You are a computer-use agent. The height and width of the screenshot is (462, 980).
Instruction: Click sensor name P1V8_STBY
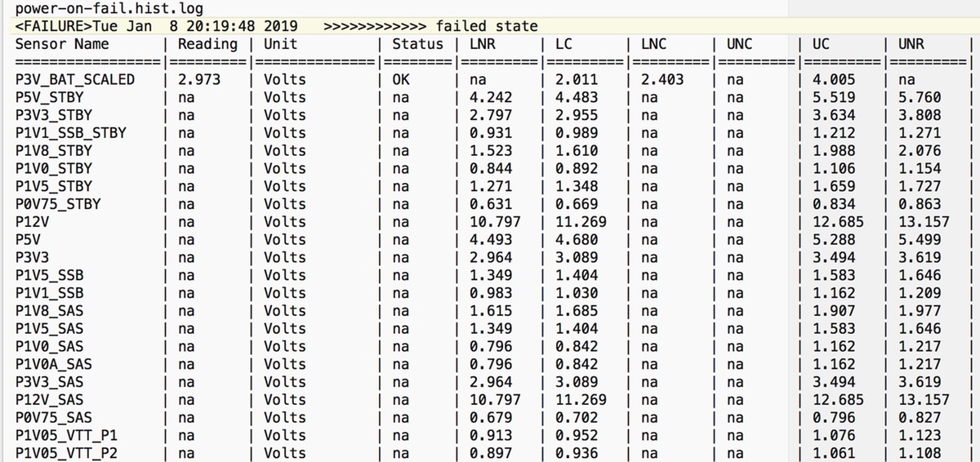click(x=54, y=151)
